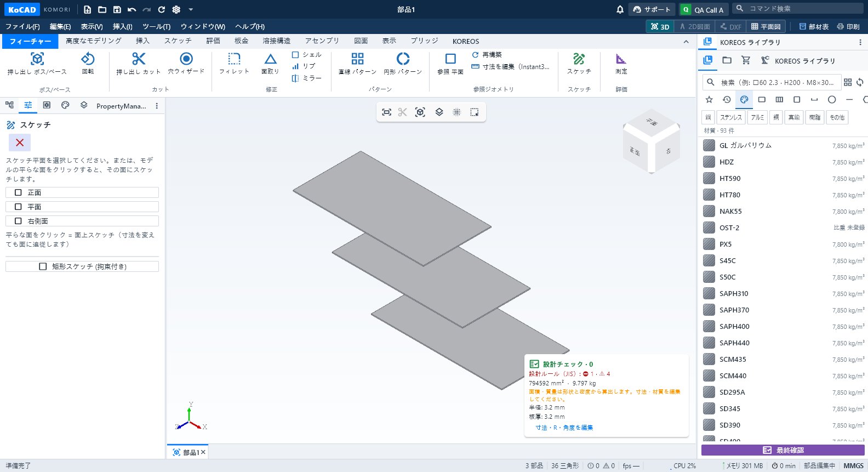868x472 pixels.
Task: Open the 寸法・R・角度を編集 link
Action: (564, 428)
